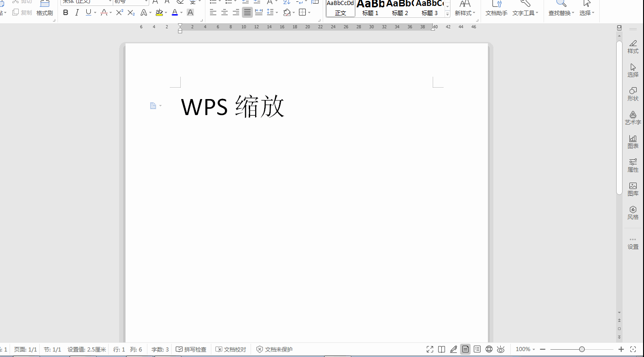Center align the paragraph
Image resolution: width=644 pixels, height=357 pixels.
pyautogui.click(x=225, y=12)
